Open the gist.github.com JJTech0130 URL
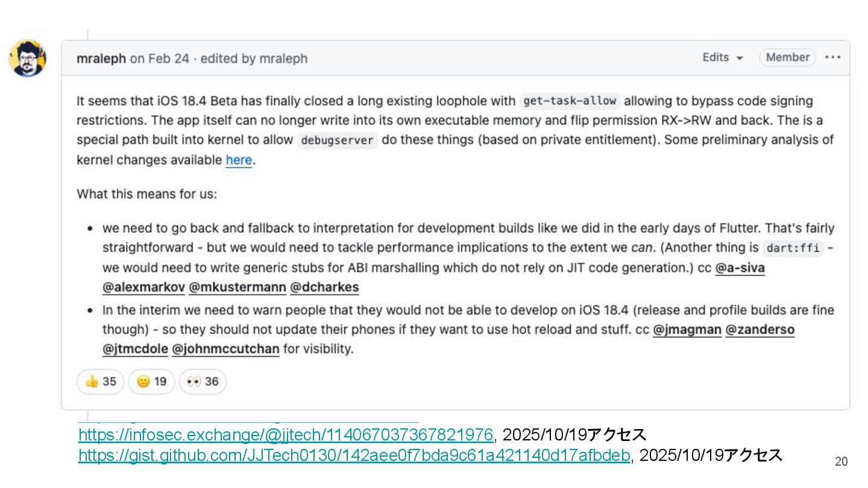Viewport: 868px width, 488px height. 354,455
